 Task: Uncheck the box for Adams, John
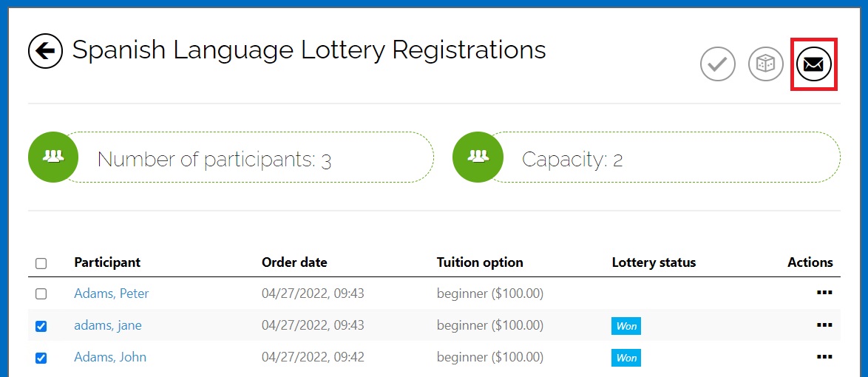[x=41, y=359]
